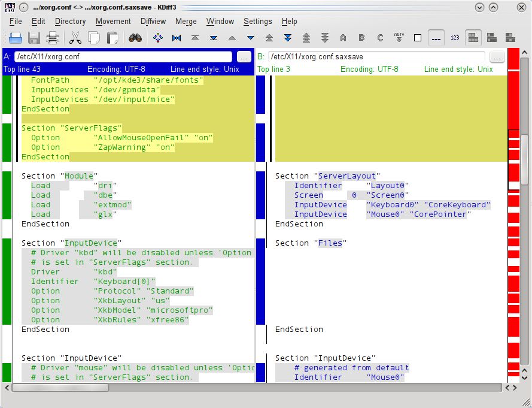Select lines from source A button
The width and height of the screenshot is (532, 408).
343,38
